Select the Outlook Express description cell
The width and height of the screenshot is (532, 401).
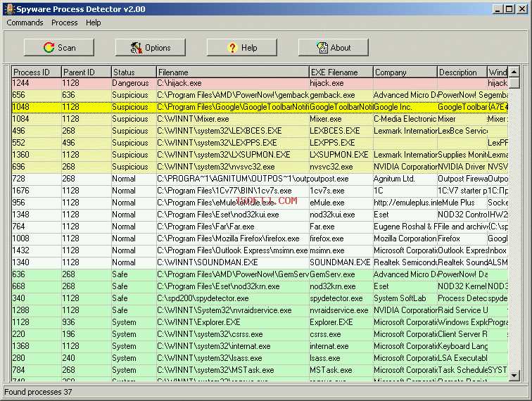pos(462,250)
